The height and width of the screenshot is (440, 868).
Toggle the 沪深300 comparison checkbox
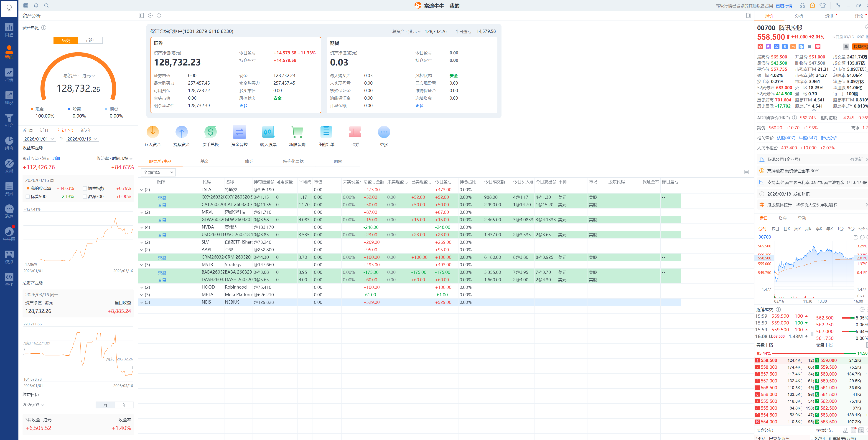click(x=85, y=197)
